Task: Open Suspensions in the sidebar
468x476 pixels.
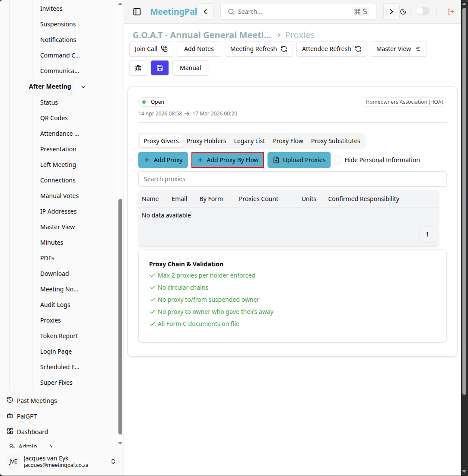Action: 58,24
